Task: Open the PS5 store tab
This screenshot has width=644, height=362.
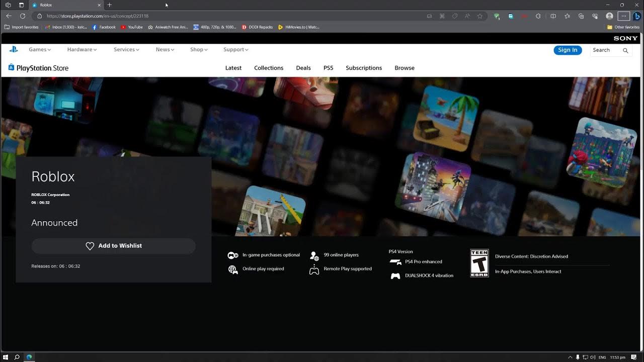Action: click(329, 68)
